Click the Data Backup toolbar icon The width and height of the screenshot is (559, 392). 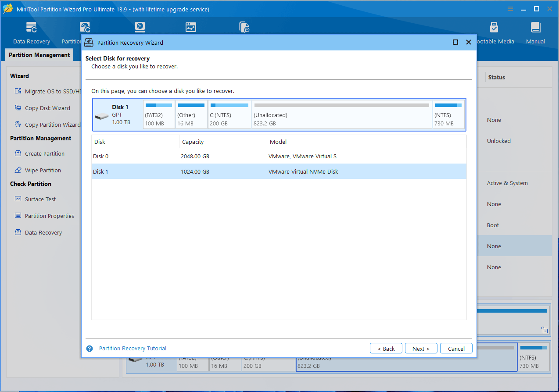(x=244, y=28)
